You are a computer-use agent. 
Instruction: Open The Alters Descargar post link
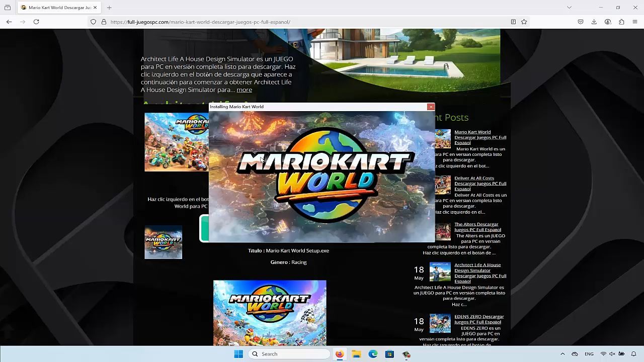pos(477,227)
